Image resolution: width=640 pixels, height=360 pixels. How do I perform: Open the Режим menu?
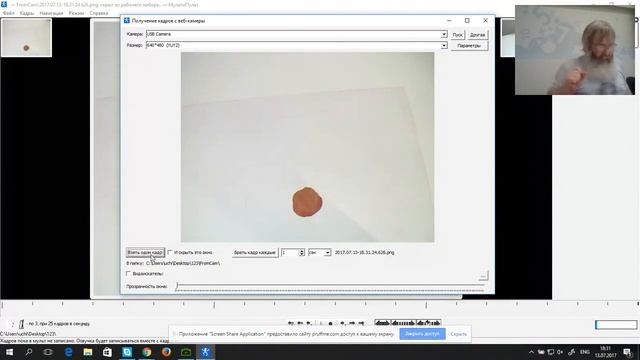coord(76,13)
